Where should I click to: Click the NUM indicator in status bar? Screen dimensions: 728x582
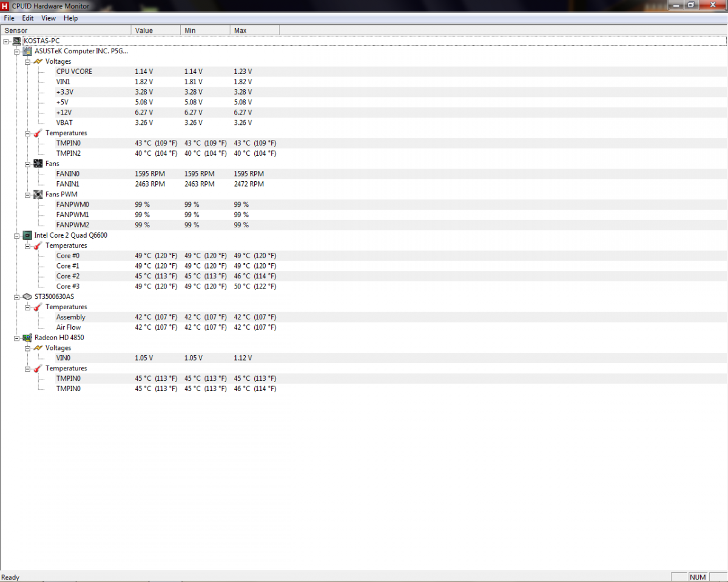click(x=698, y=577)
